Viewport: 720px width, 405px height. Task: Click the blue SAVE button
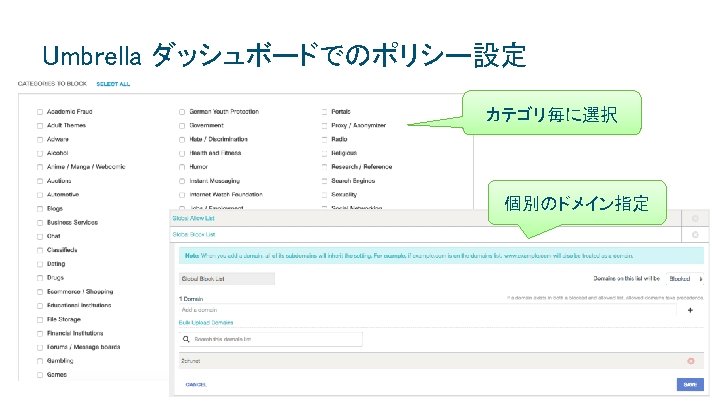[x=690, y=384]
